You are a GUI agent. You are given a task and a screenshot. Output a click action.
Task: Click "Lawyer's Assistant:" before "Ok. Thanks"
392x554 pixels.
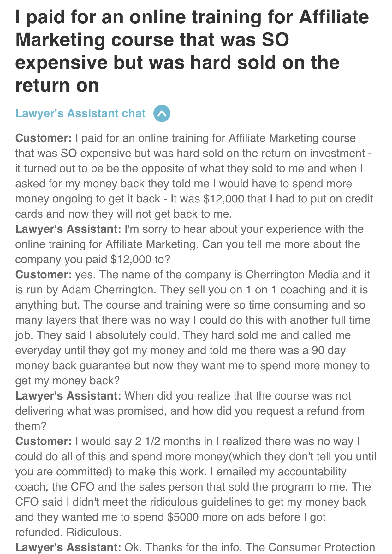[68, 547]
